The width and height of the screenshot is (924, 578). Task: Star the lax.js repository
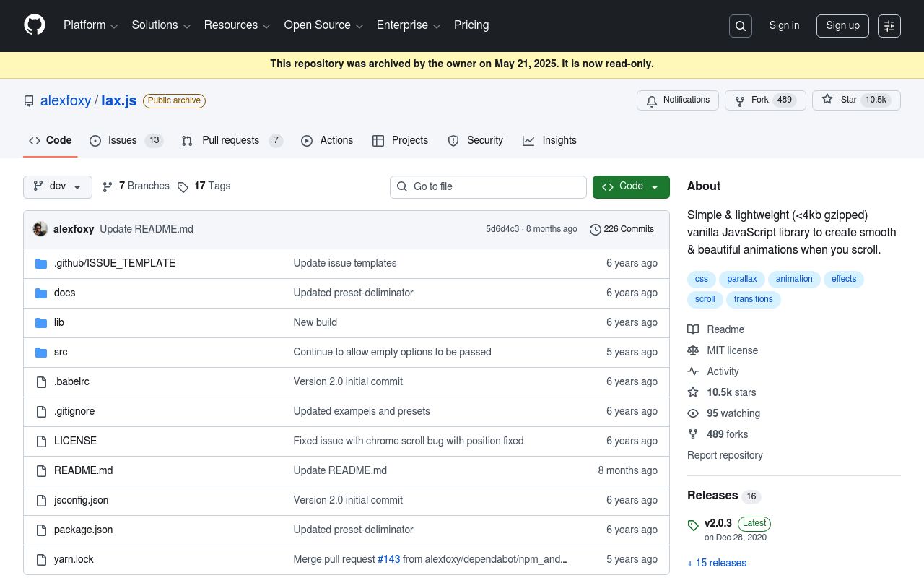click(840, 100)
